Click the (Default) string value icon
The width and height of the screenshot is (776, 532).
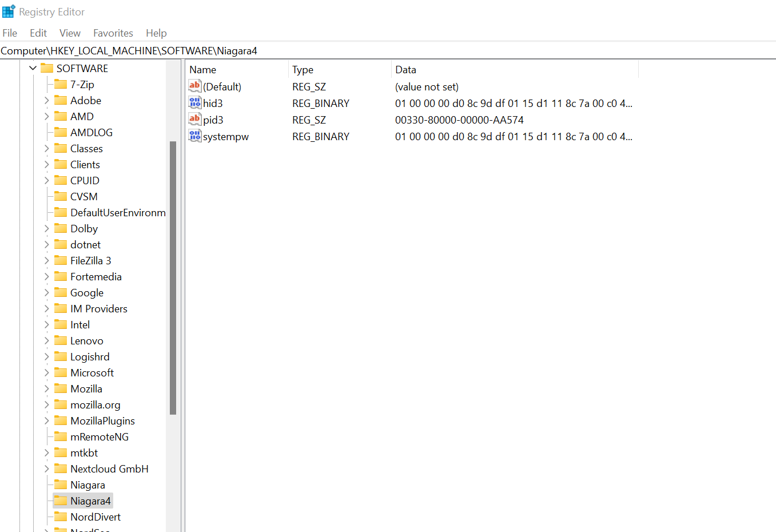point(195,86)
